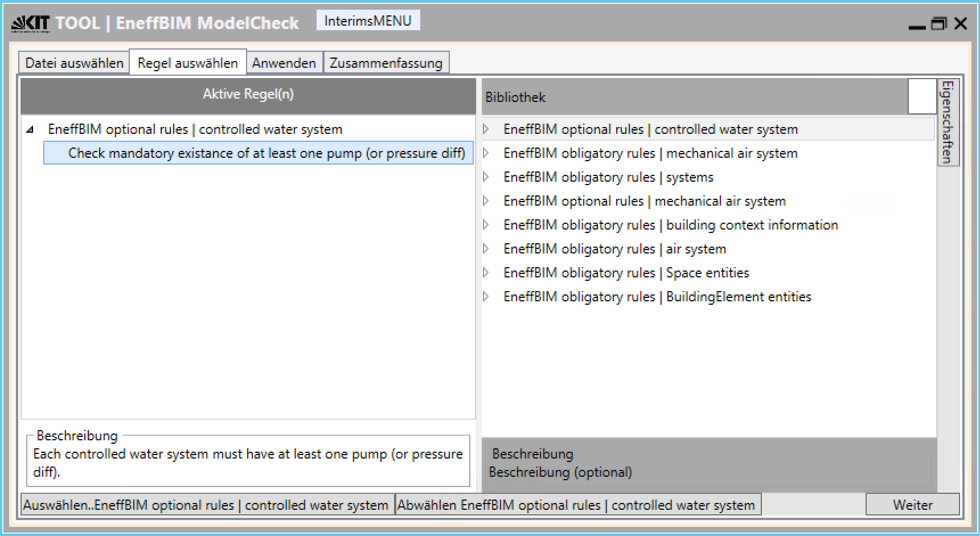
Task: Select the Regel auswählen tab
Action: (188, 62)
